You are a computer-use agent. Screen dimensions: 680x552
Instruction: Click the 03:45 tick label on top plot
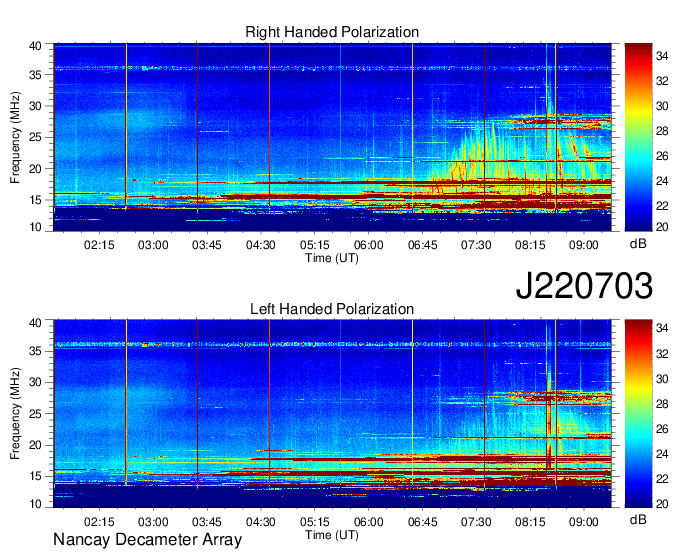click(207, 245)
